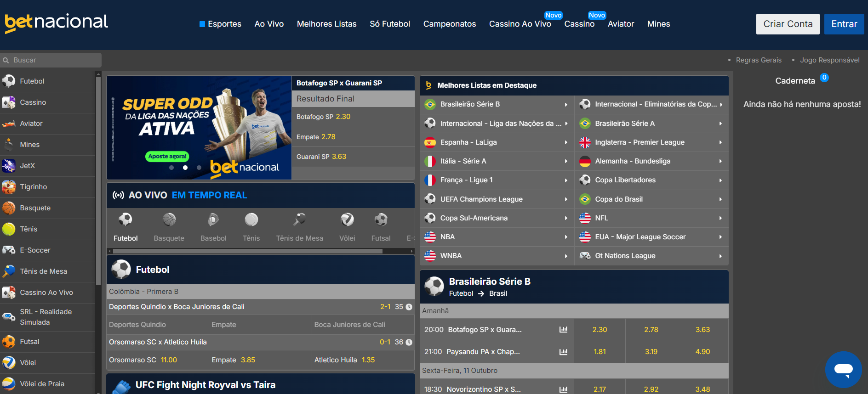Image resolution: width=868 pixels, height=394 pixels.
Task: Select the Futebol tab in live section
Action: 126,227
